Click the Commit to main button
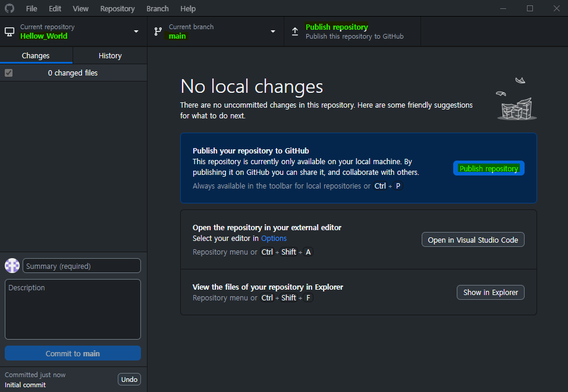 click(73, 353)
